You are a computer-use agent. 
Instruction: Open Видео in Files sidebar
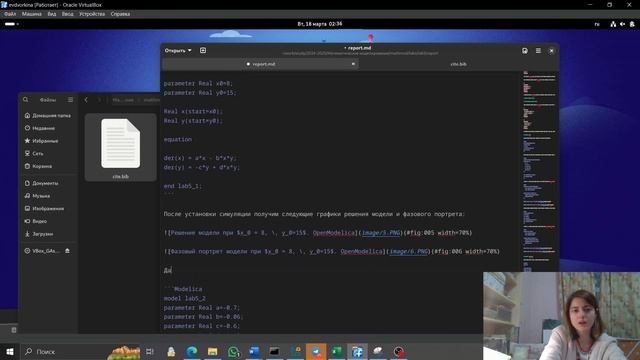click(36, 221)
